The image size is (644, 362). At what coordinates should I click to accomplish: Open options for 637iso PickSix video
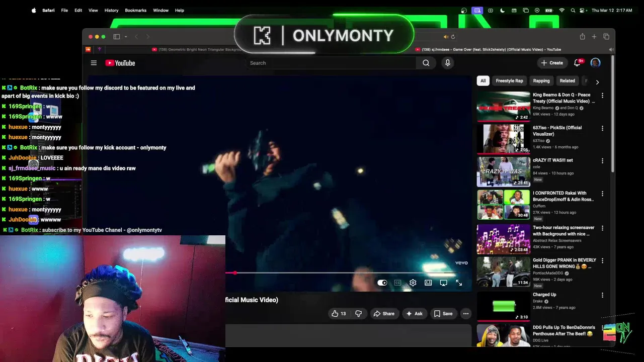point(602,128)
